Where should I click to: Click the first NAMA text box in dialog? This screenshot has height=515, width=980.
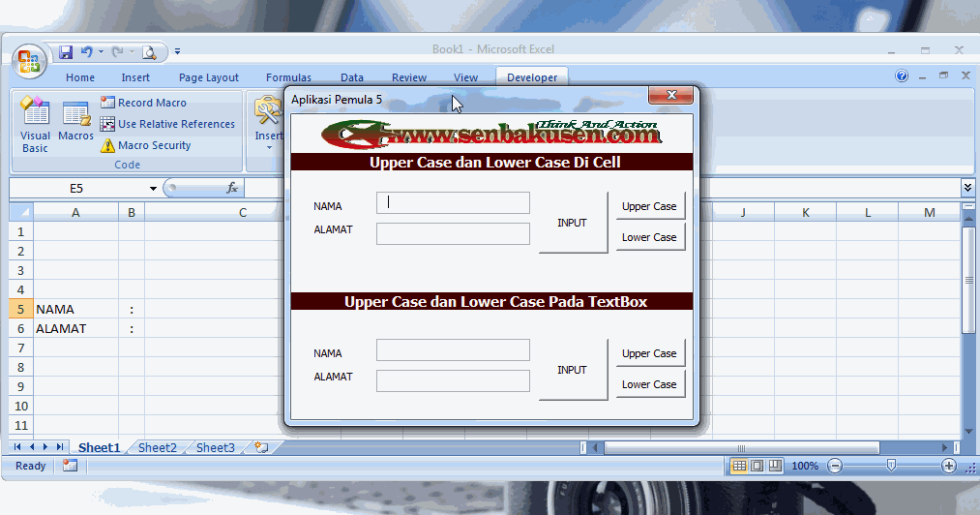tap(453, 202)
